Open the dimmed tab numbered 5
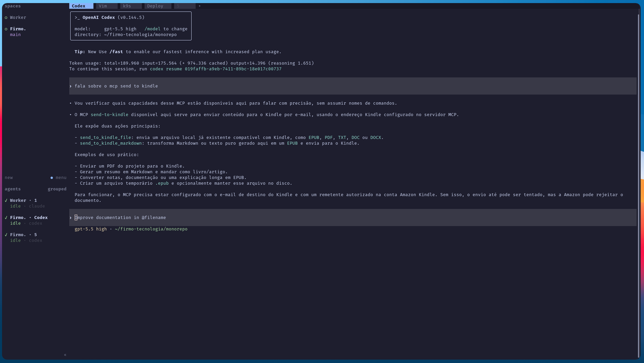The width and height of the screenshot is (644, 363). tap(184, 6)
